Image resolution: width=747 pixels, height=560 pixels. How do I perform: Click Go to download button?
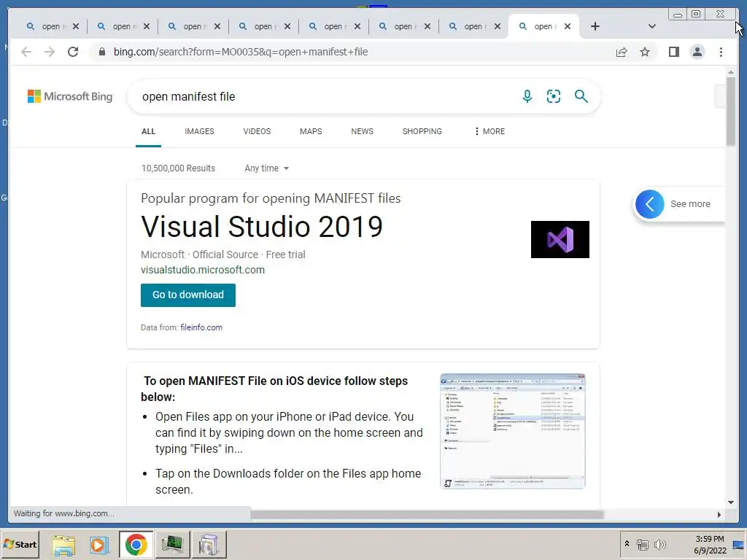(187, 295)
